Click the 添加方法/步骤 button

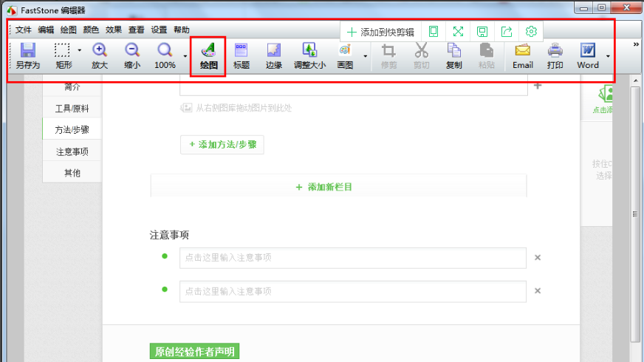click(222, 145)
